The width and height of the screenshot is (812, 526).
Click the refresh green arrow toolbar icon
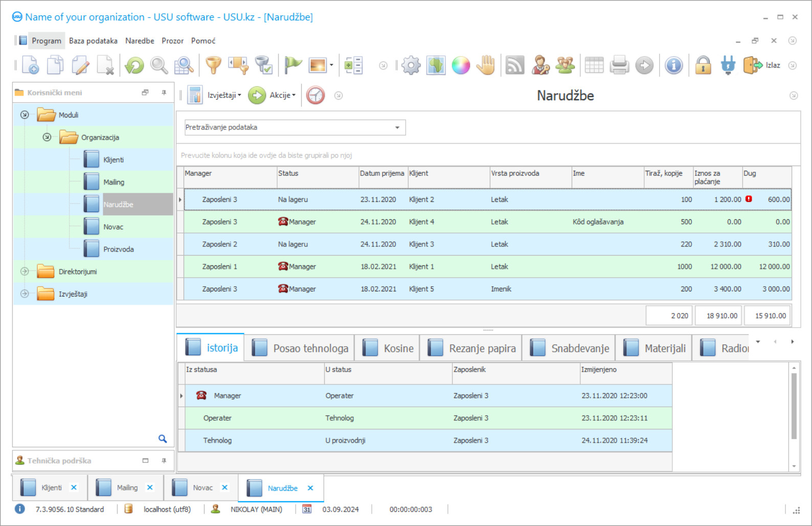134,65
